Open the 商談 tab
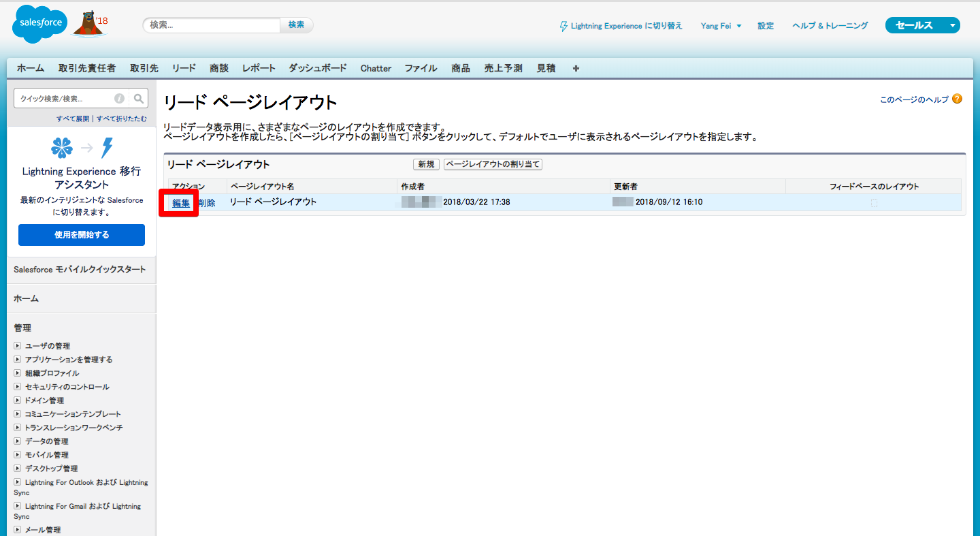Screen dimensions: 980x536 [219, 68]
